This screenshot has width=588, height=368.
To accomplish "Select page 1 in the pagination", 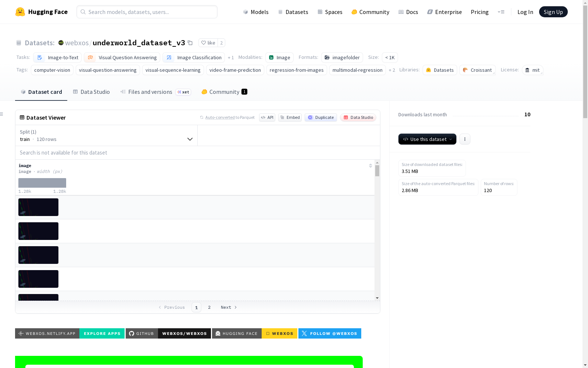I will (196, 307).
